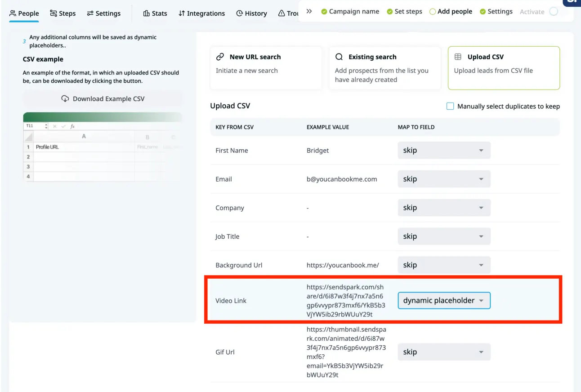Click the Settings tab sliders icon

(x=90, y=13)
